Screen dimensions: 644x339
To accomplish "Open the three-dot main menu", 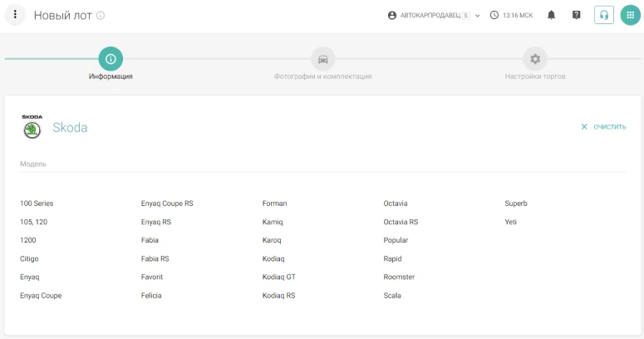I will pyautogui.click(x=15, y=15).
